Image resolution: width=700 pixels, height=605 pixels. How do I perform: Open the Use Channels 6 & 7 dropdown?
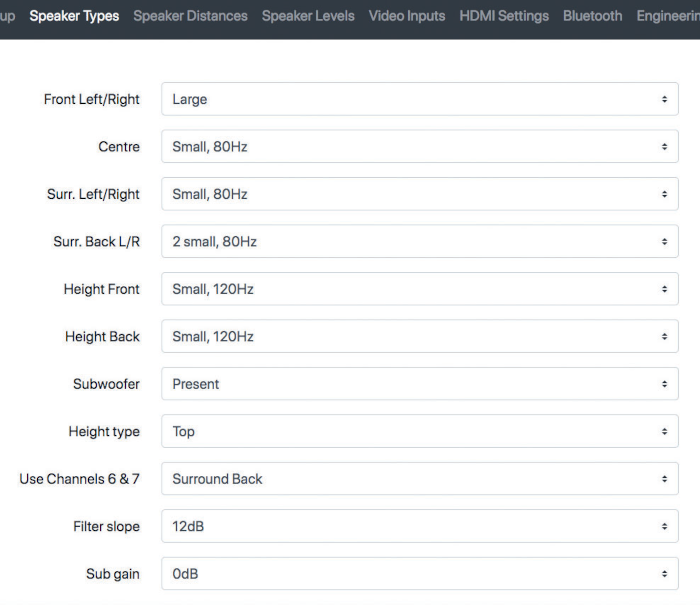click(420, 479)
